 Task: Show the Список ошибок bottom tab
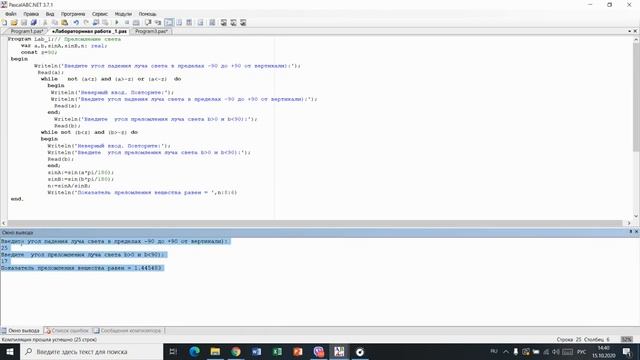point(67,331)
